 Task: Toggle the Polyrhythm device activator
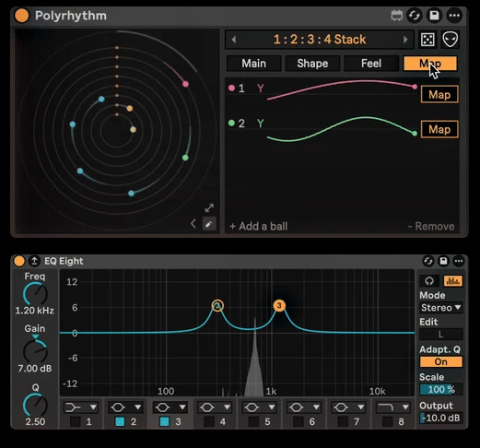coord(22,16)
